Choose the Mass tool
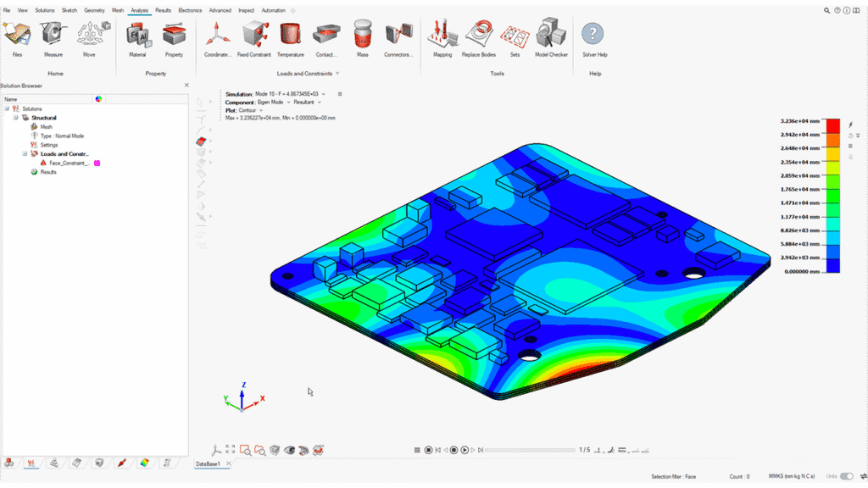This screenshot has width=868, height=488. pos(363,39)
